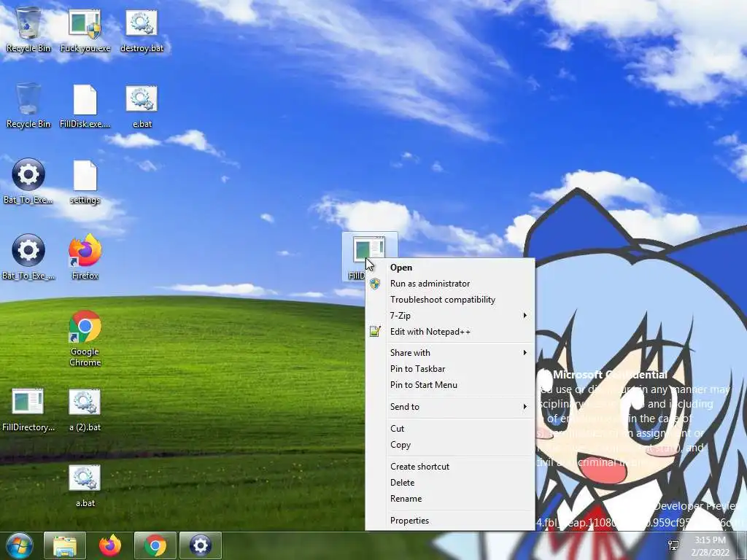Viewport: 747px width, 560px height.
Task: Open the Windows Start button
Action: pos(20,545)
